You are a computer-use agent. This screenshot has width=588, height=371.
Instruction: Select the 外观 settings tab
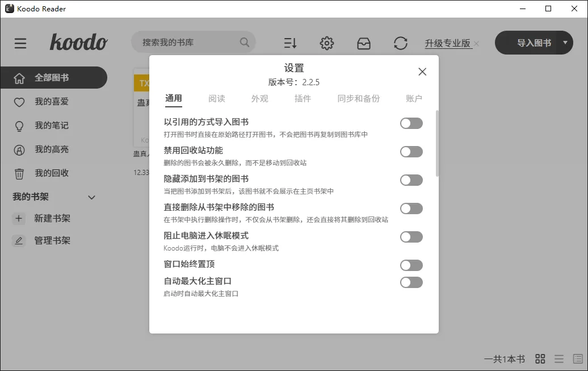coord(259,99)
